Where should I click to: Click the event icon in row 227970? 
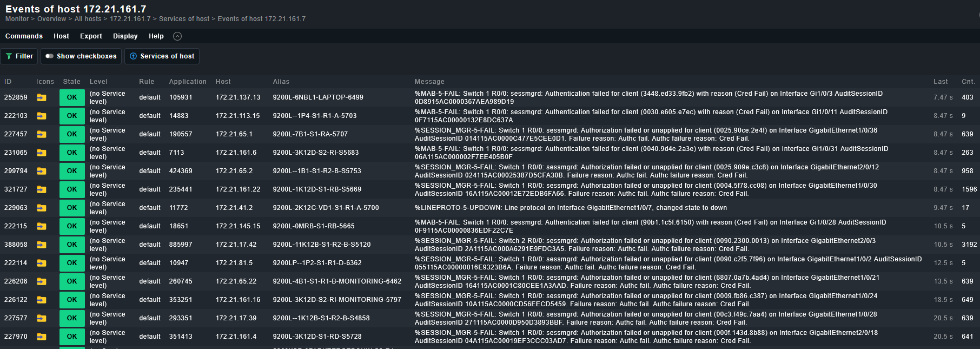(x=42, y=337)
